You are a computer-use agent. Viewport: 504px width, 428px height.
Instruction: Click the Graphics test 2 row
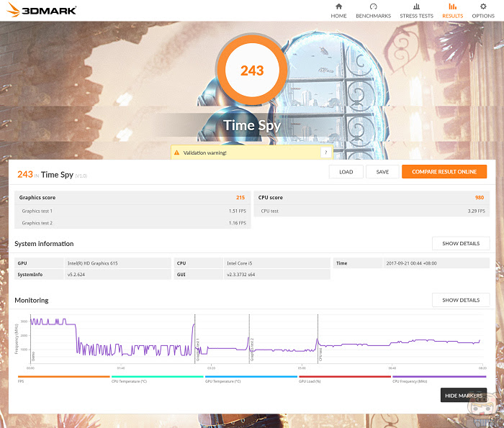[x=132, y=223]
